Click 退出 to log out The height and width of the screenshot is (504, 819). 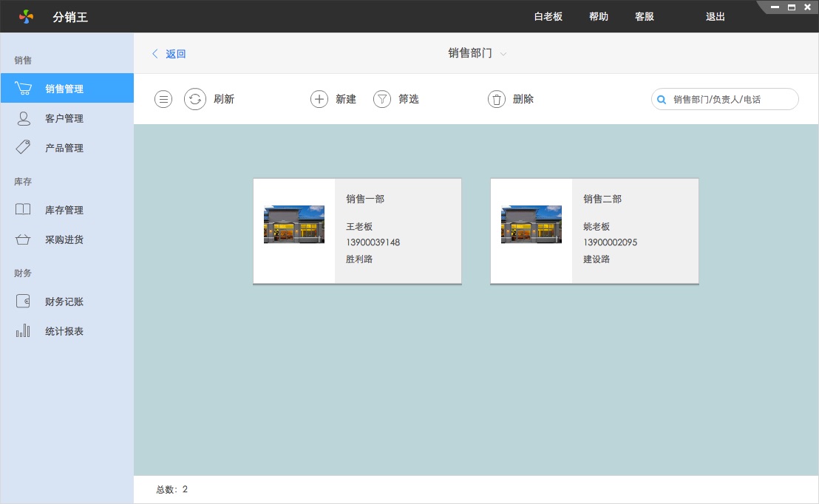point(716,16)
